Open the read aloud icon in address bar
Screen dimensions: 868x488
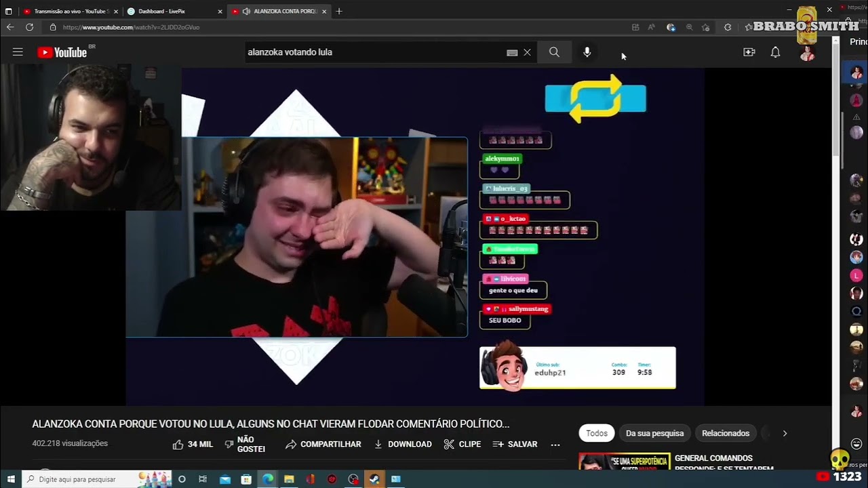click(x=651, y=27)
